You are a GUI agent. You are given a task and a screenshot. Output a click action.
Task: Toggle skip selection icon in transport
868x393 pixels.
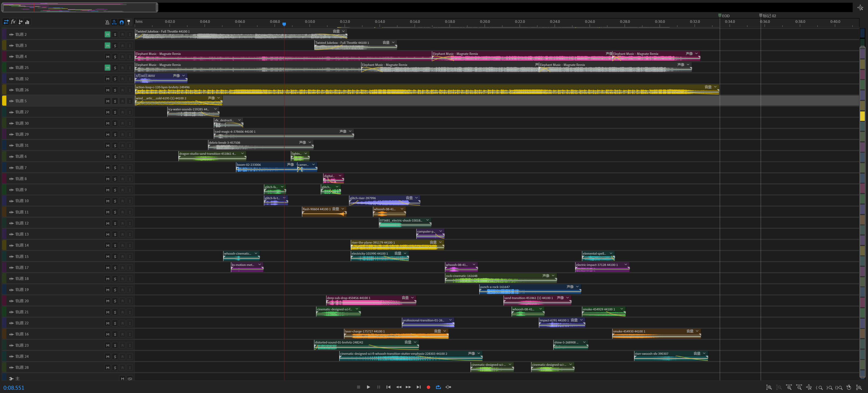(x=448, y=387)
